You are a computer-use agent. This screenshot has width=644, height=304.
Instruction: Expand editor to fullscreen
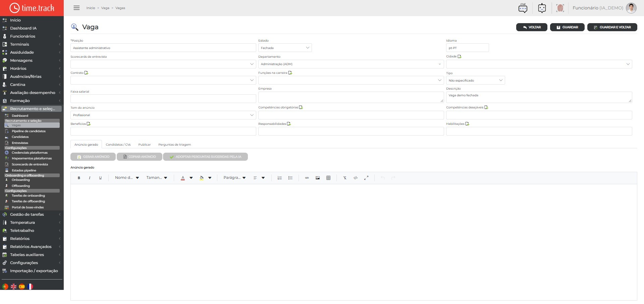pos(366,178)
